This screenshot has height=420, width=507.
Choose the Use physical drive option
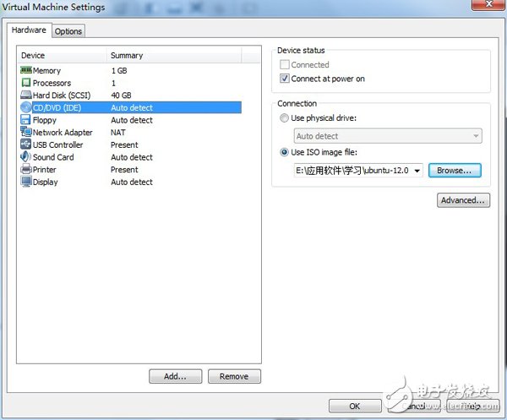click(284, 118)
